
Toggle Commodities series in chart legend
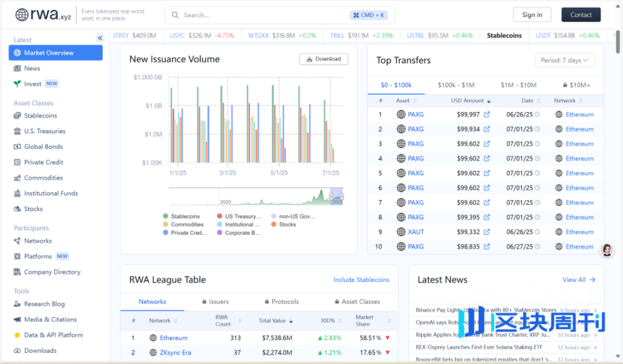point(183,224)
